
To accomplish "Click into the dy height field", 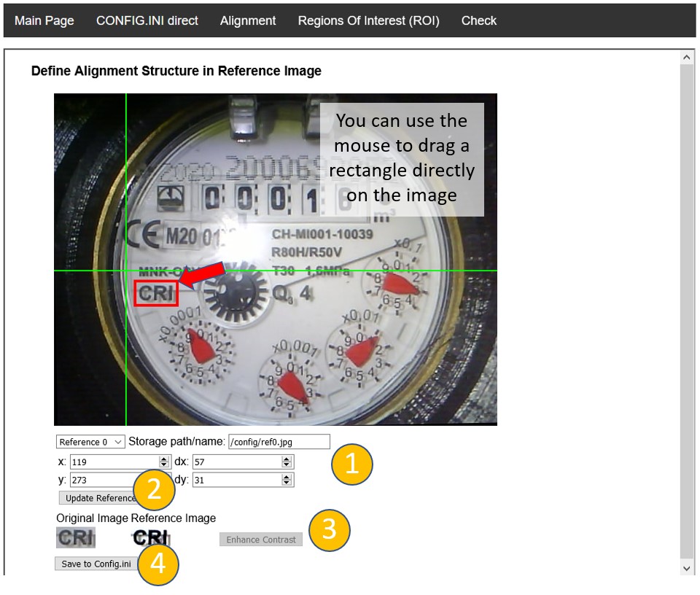I will [236, 480].
